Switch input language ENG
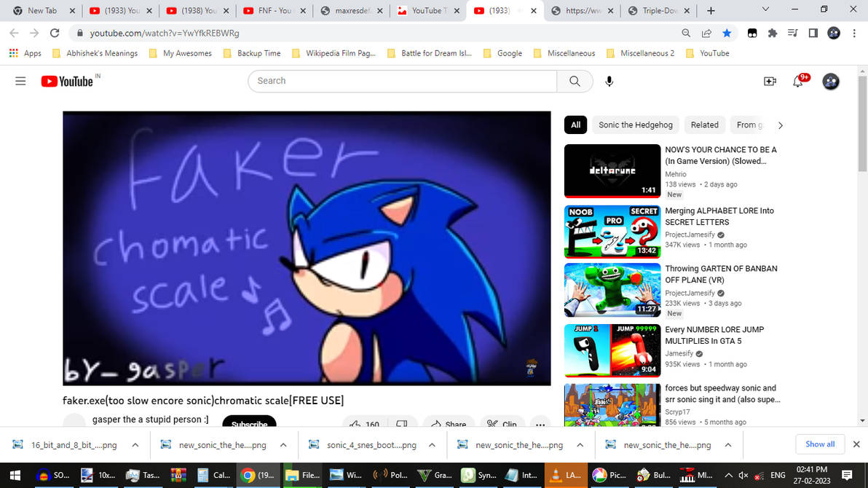 778,476
